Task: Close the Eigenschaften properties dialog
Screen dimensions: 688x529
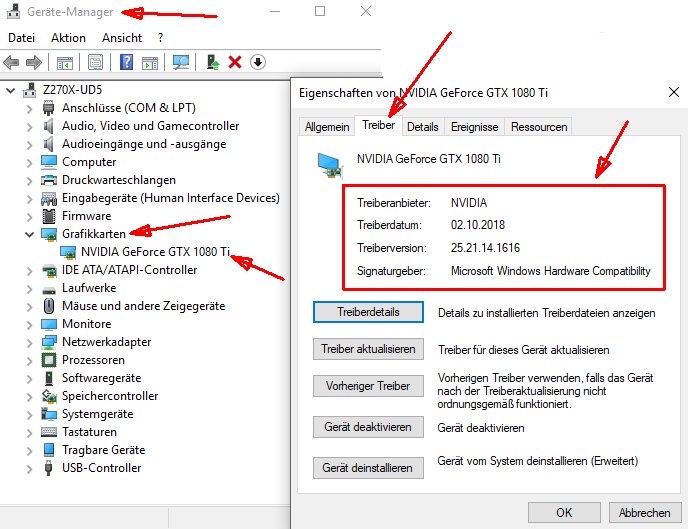Action: [x=674, y=92]
